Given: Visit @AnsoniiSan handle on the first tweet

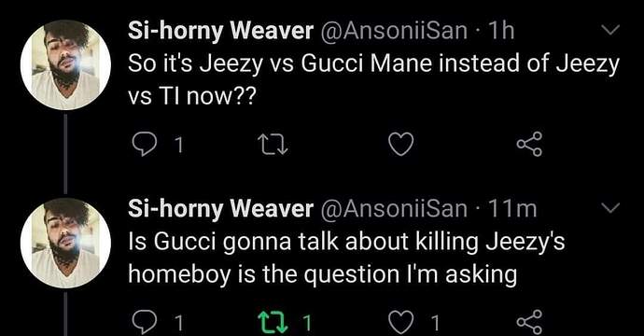Looking at the screenshot, I should click(x=394, y=31).
